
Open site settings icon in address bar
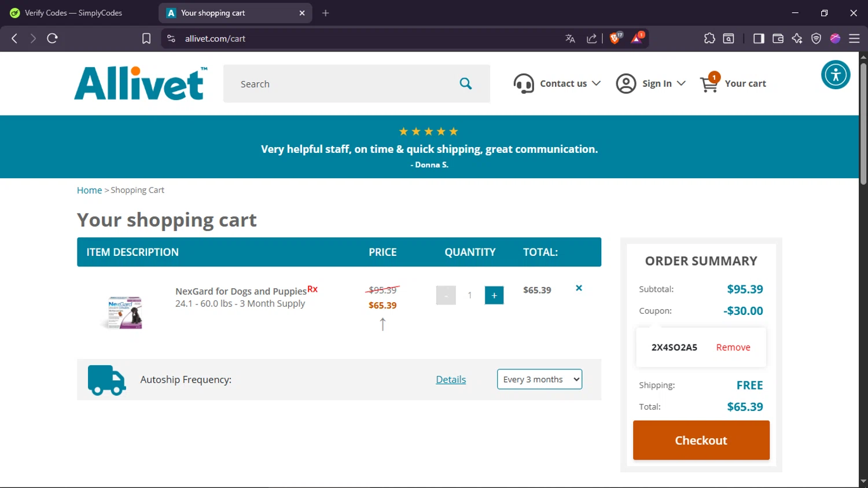pyautogui.click(x=171, y=38)
